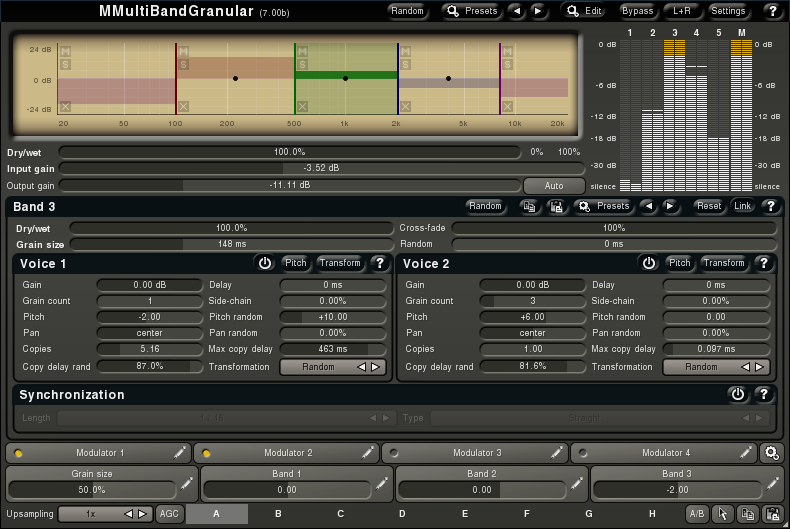Edit Band 1 multiparameter pencil
790x529 pixels.
coord(381,484)
